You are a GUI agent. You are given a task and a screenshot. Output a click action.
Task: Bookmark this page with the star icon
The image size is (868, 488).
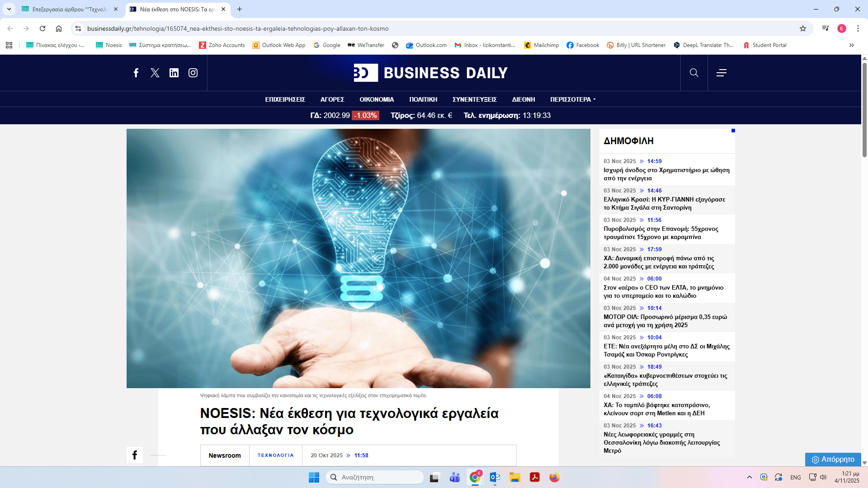(803, 28)
